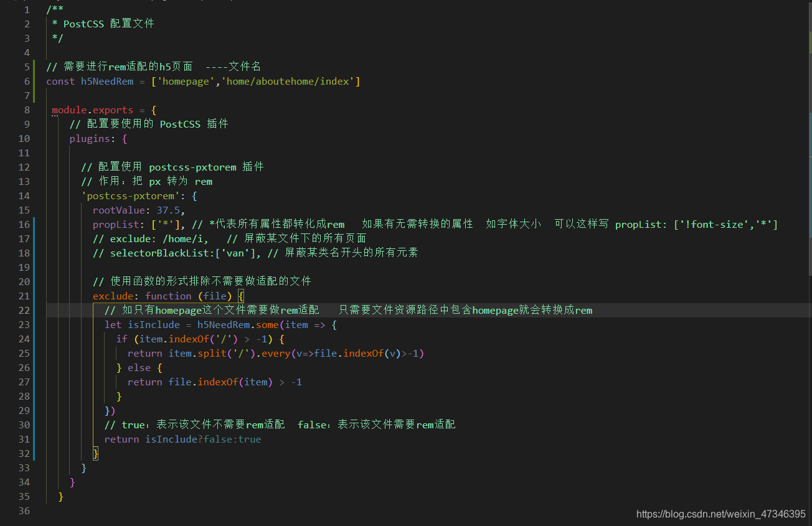Click '屏蔽某类名开头的所有元素' comment
The width and height of the screenshot is (812, 526).
pyautogui.click(x=351, y=253)
